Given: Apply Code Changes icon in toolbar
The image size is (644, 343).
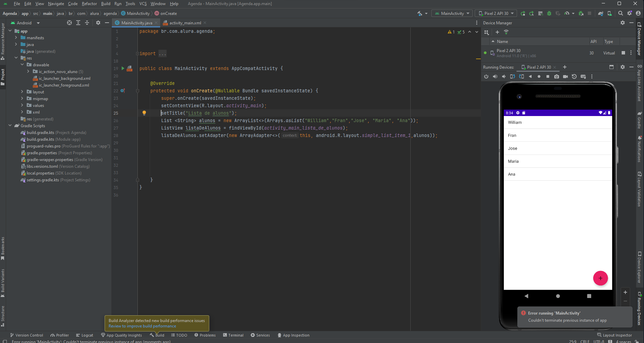Looking at the screenshot, I should 540,14.
